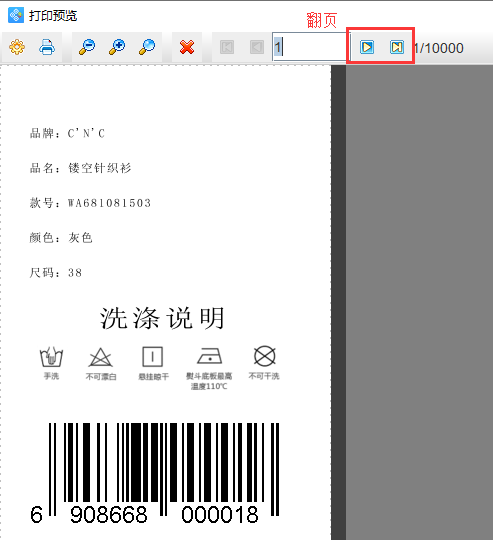Viewport: 493px width, 540px height.
Task: Click the 打印预览 window title
Action: coord(53,15)
